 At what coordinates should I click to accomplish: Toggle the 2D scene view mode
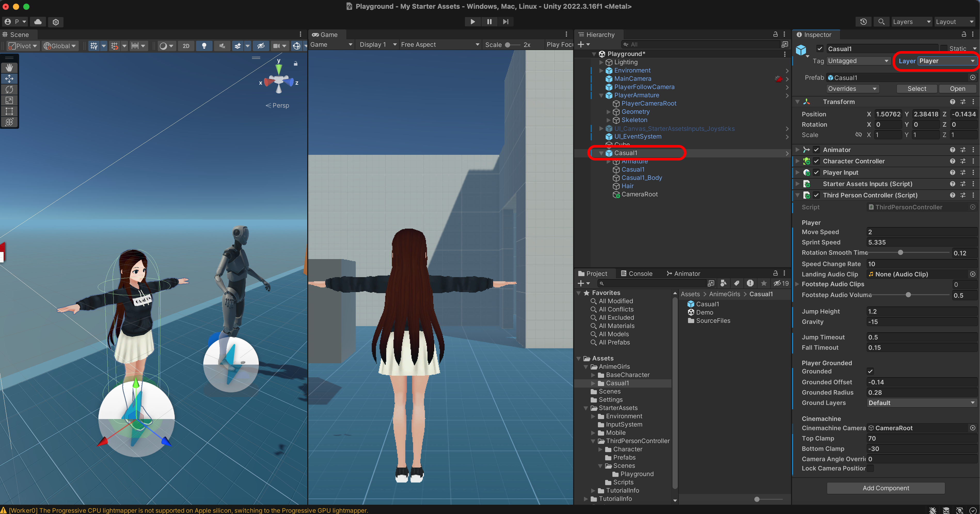point(186,46)
